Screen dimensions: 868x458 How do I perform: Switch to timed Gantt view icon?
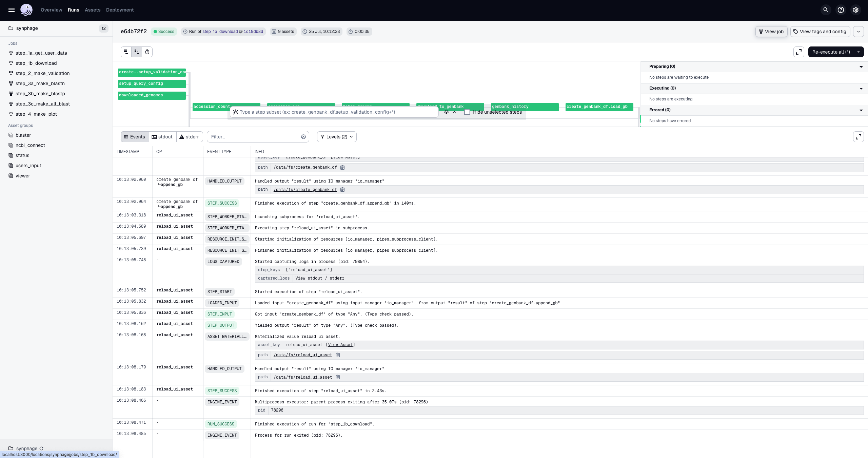(147, 52)
